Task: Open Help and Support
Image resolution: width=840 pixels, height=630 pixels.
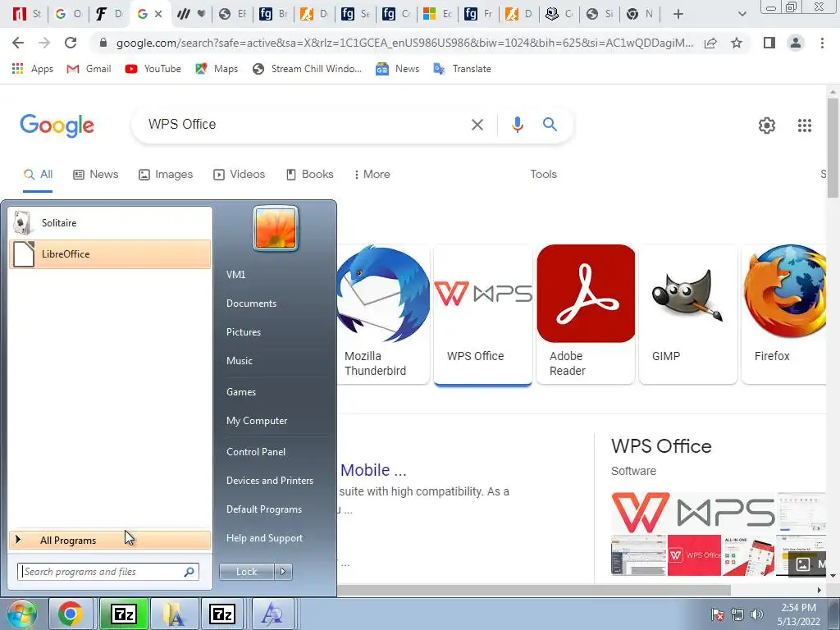Action: (x=264, y=538)
